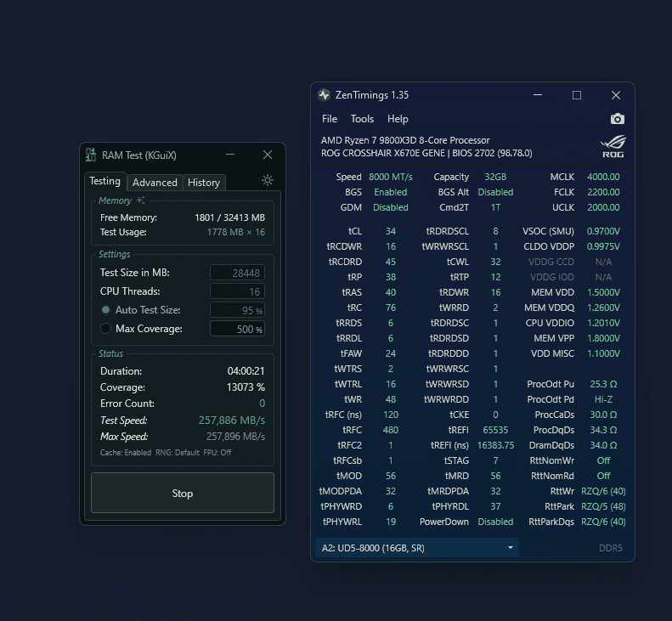Click the tRFC value 480

391,430
